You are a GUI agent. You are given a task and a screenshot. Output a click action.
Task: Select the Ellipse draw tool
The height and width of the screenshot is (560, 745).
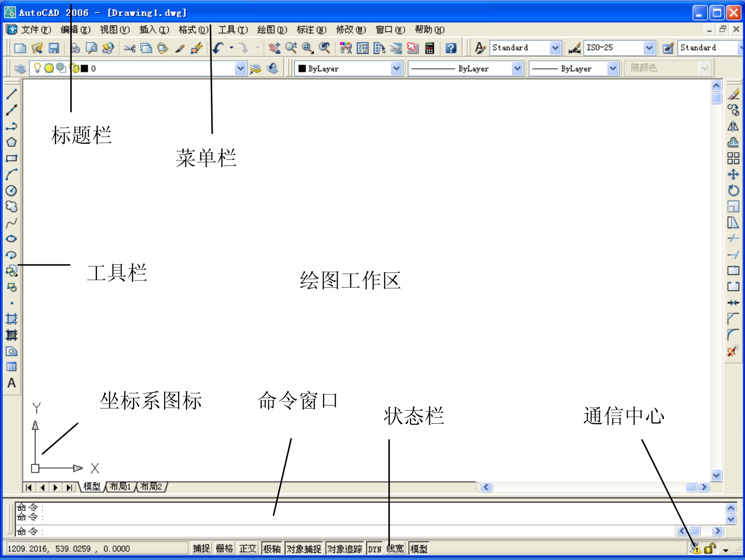pyautogui.click(x=11, y=239)
